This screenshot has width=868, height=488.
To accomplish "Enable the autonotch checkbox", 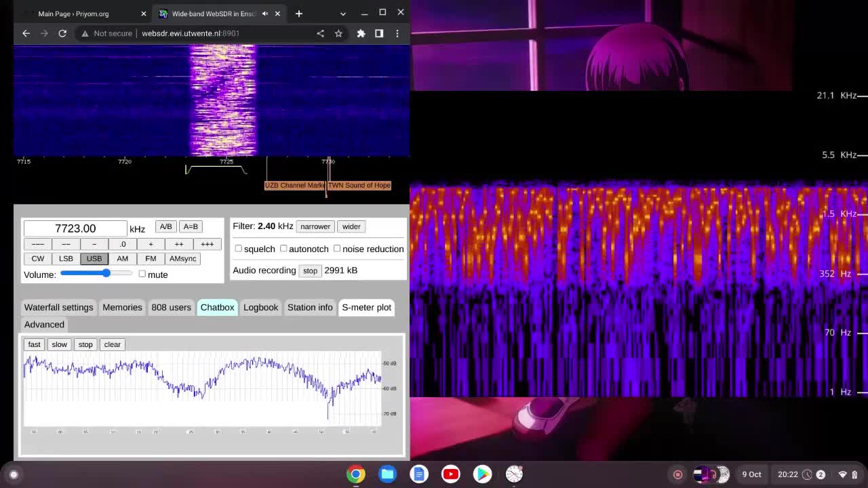I will (x=283, y=249).
